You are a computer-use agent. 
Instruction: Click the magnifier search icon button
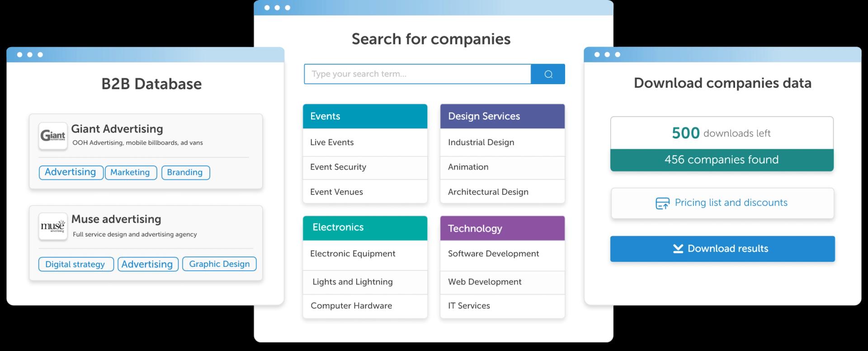coord(548,74)
